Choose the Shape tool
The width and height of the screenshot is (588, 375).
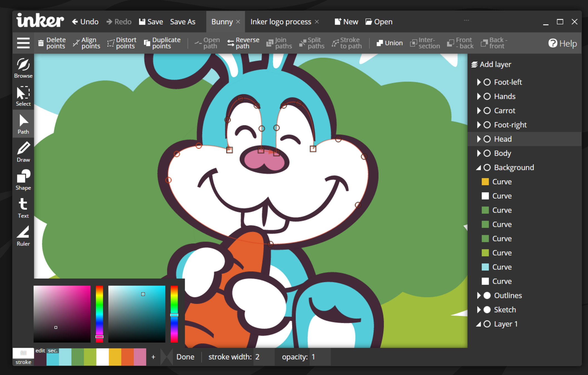(23, 180)
